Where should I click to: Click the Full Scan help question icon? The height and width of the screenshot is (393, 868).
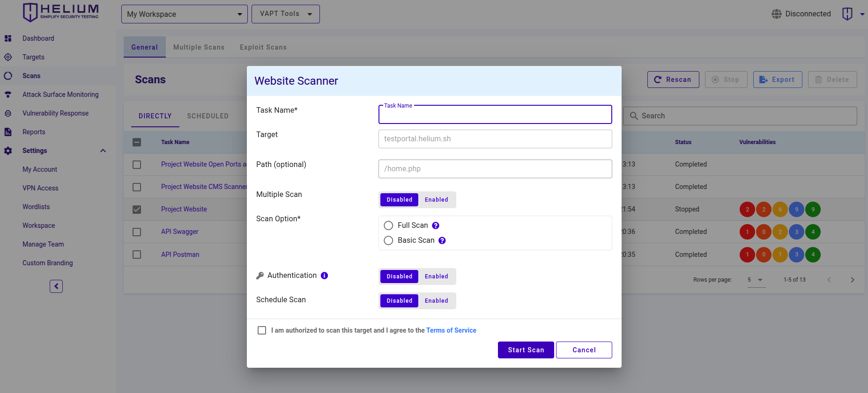[x=436, y=226]
